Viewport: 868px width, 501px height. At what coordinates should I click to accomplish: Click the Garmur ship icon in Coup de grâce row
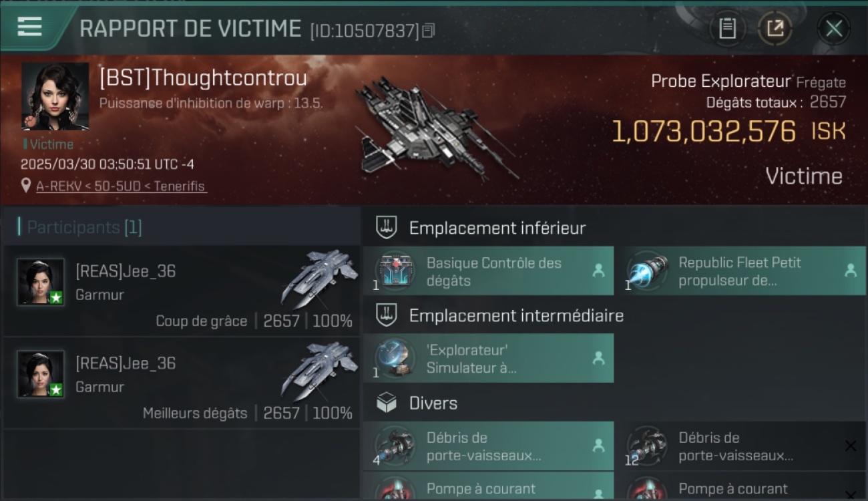(320, 278)
